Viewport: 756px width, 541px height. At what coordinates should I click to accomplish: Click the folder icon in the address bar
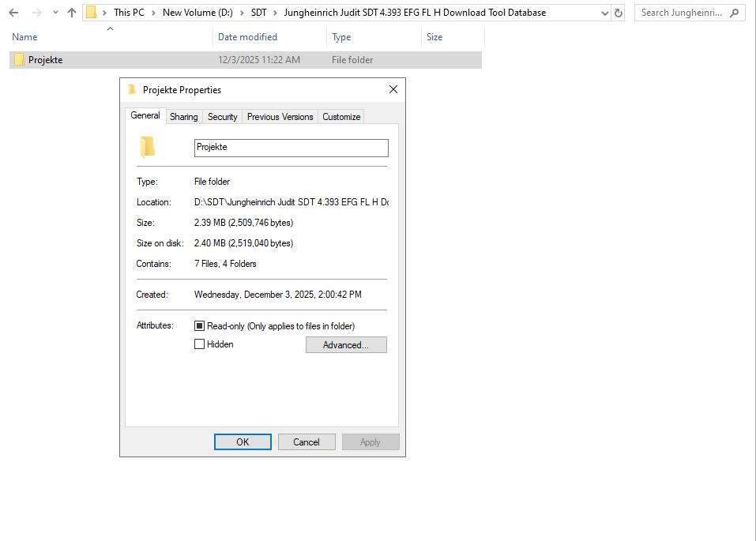[x=92, y=12]
